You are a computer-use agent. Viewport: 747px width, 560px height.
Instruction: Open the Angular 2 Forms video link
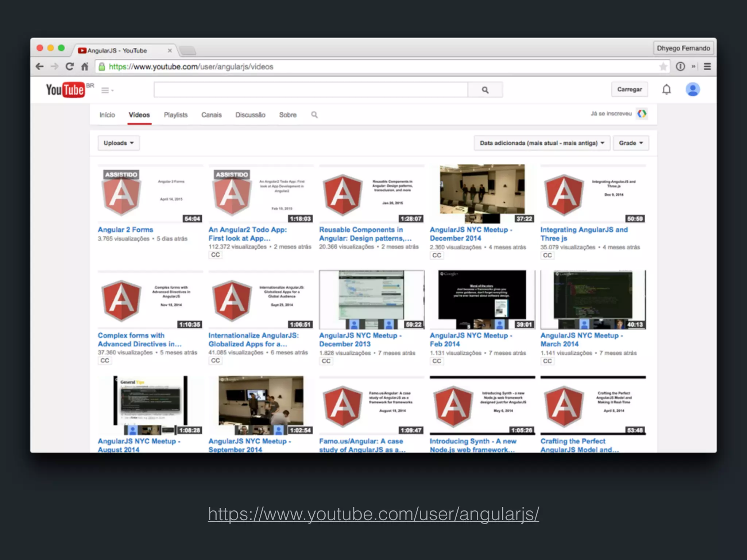[x=125, y=230]
